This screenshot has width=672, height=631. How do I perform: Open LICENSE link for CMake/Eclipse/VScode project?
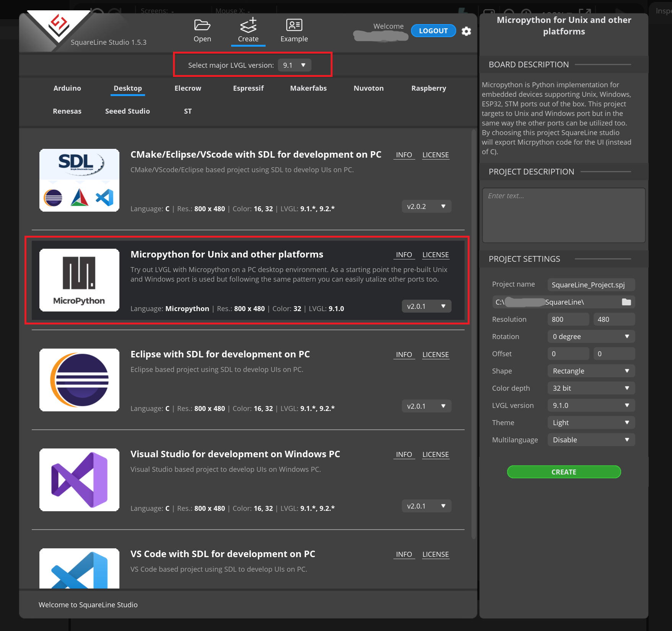point(435,155)
